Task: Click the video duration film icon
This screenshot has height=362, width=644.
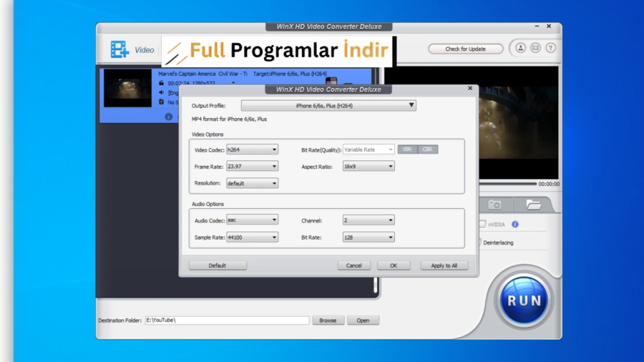Action: [162, 84]
